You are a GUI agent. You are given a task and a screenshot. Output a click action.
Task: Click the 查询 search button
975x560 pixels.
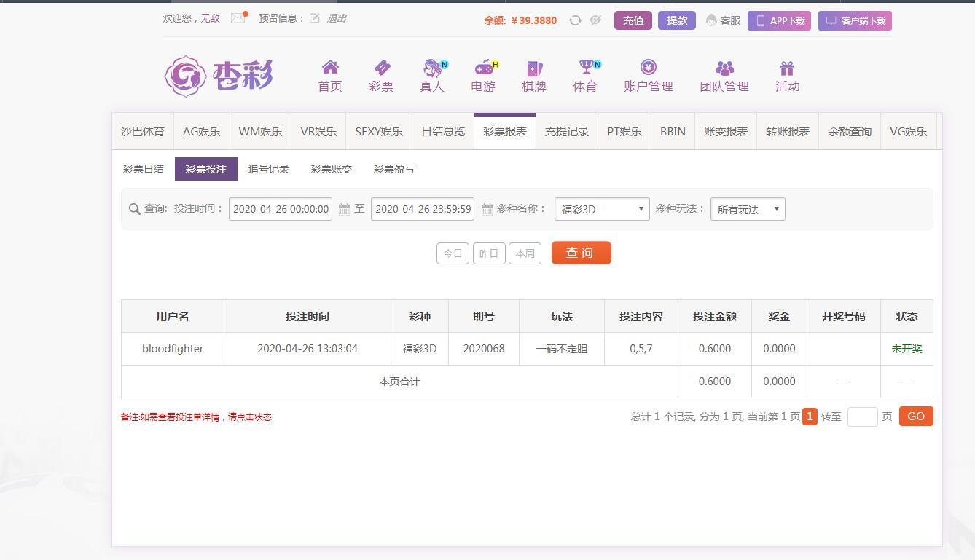point(582,253)
